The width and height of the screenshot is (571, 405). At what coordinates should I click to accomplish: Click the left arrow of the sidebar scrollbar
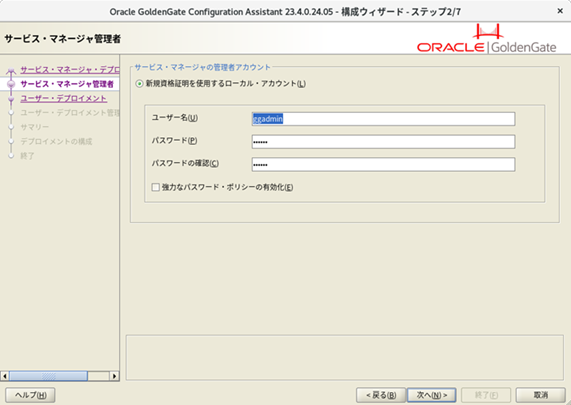pyautogui.click(x=5, y=376)
